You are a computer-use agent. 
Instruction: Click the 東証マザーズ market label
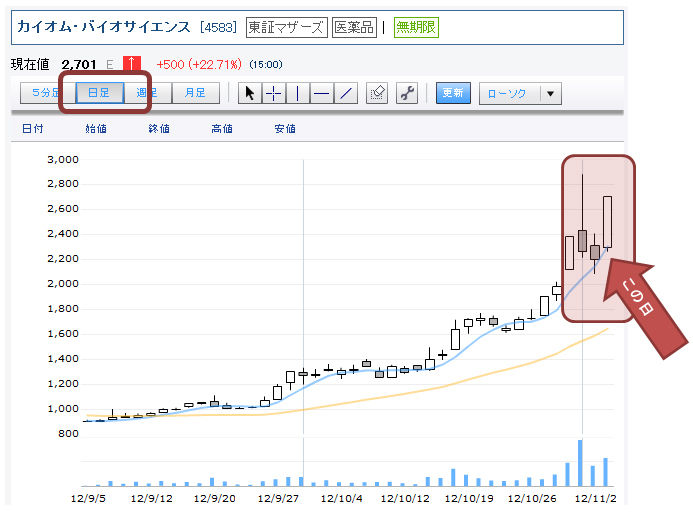tap(287, 27)
